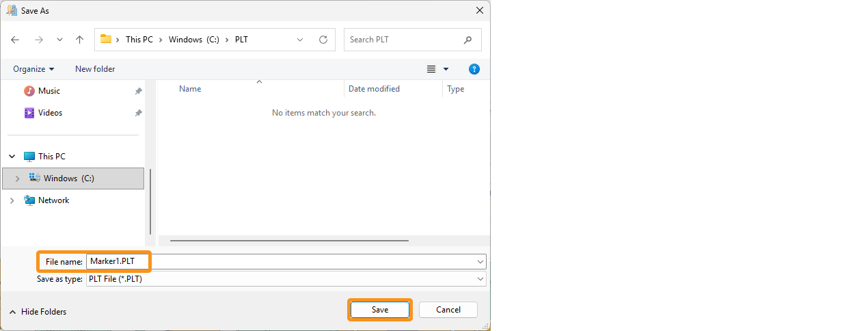Image resolution: width=868 pixels, height=331 pixels.
Task: Expand the address bar history dropdown
Action: pyautogui.click(x=300, y=40)
